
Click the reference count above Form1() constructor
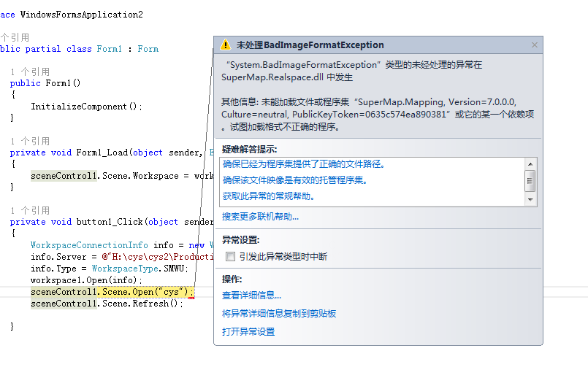(31, 72)
